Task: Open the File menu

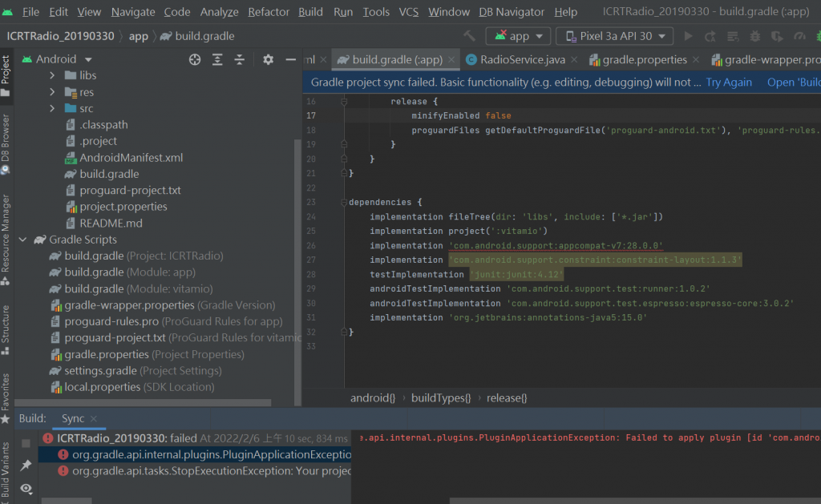Action: pos(31,11)
